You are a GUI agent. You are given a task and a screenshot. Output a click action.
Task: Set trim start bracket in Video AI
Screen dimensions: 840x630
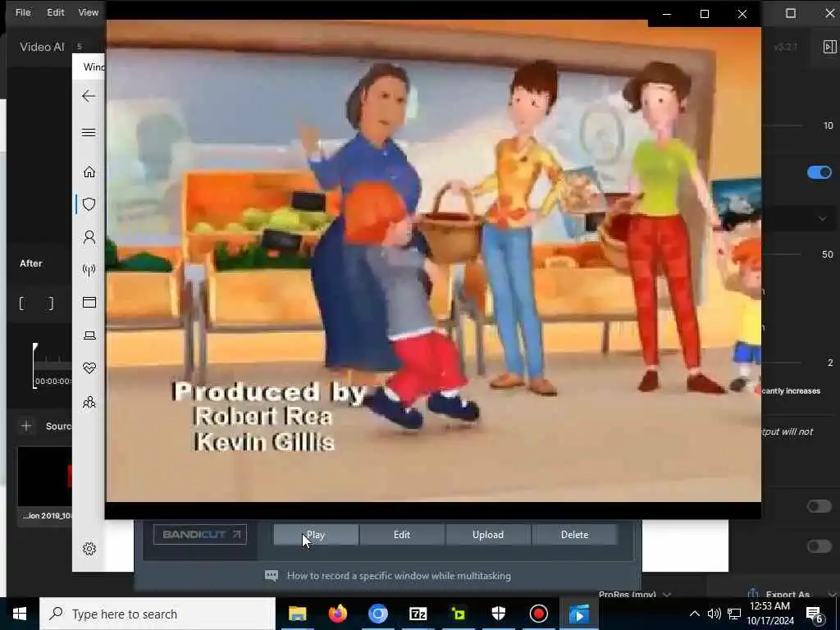pos(22,304)
